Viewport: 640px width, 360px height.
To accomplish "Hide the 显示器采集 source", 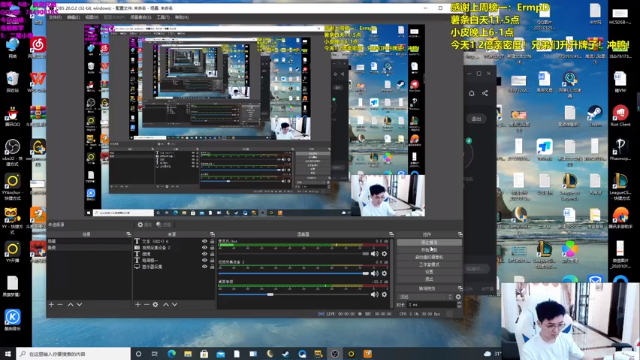I will [x=204, y=267].
